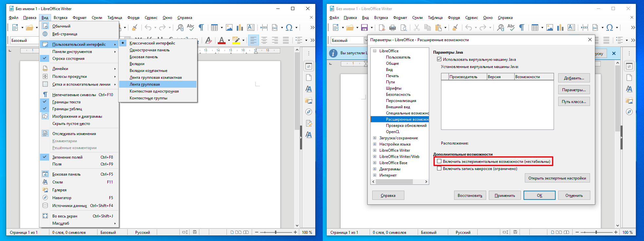
Task: Click Copy icon in right Writer window
Action: pos(428,27)
